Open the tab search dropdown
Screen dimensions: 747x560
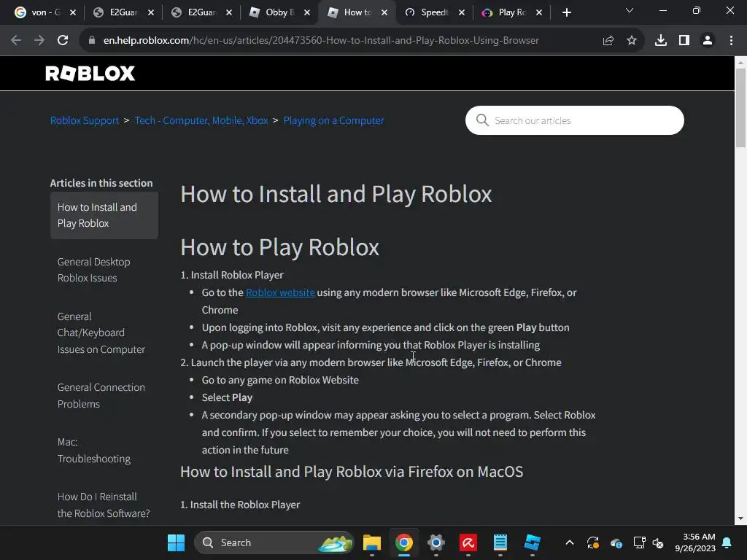[x=630, y=10]
